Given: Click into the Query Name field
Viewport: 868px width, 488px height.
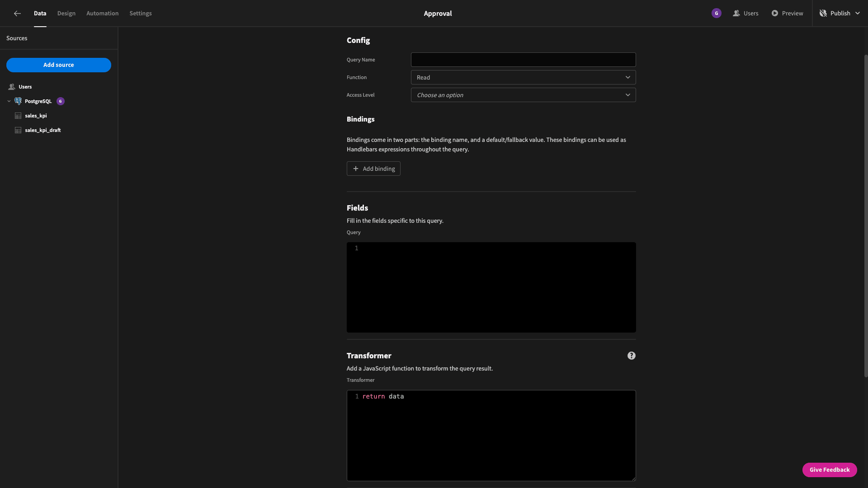Looking at the screenshot, I should click(523, 60).
